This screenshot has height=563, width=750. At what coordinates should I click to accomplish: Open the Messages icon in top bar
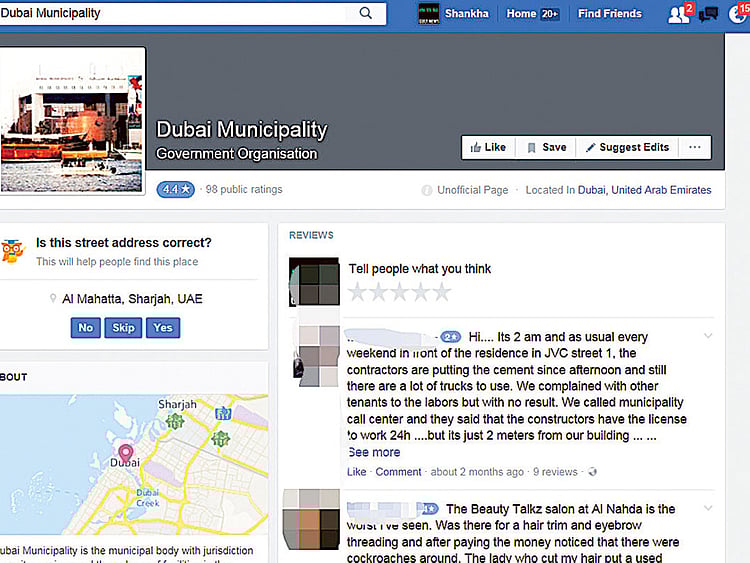[x=709, y=14]
